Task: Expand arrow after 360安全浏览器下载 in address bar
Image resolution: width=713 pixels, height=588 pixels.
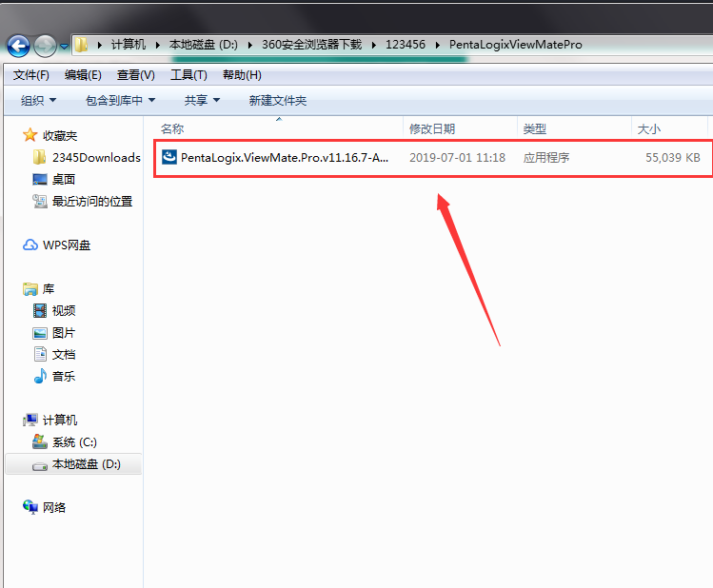Action: click(x=374, y=45)
